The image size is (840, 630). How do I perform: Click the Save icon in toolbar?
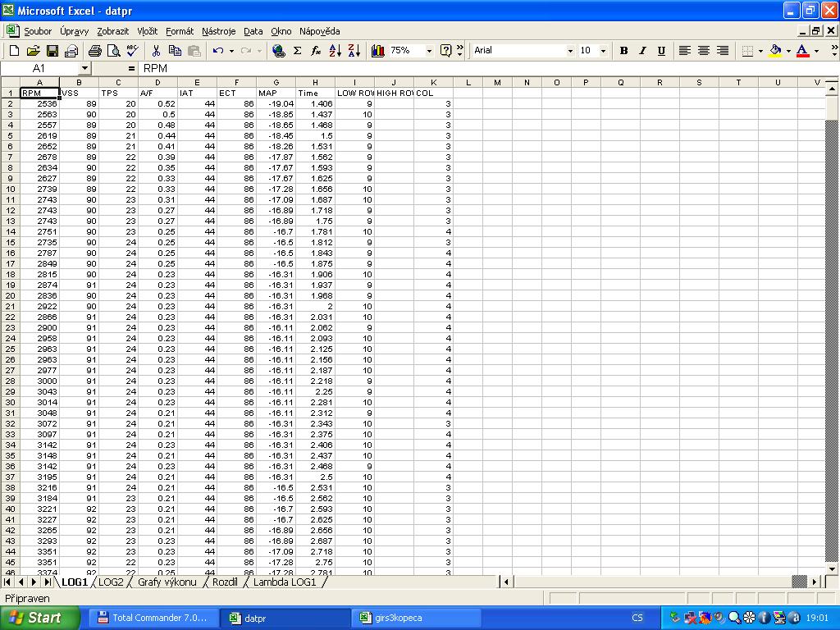coord(52,51)
